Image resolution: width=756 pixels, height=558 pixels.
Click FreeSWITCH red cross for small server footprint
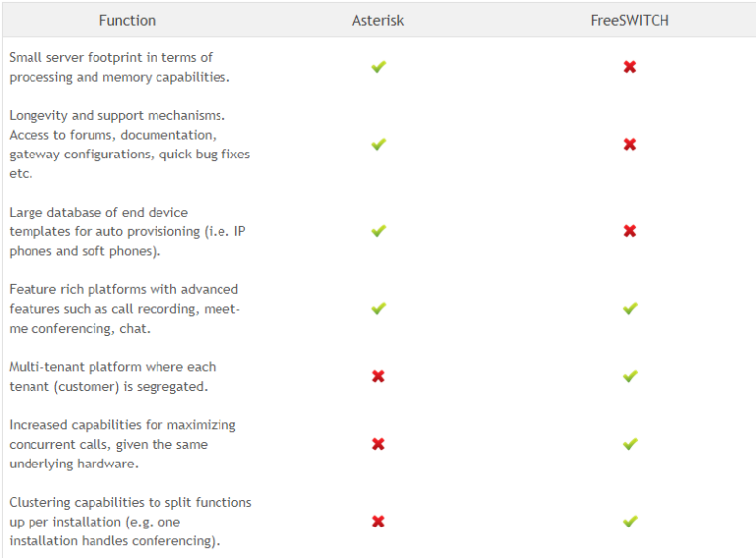630,67
